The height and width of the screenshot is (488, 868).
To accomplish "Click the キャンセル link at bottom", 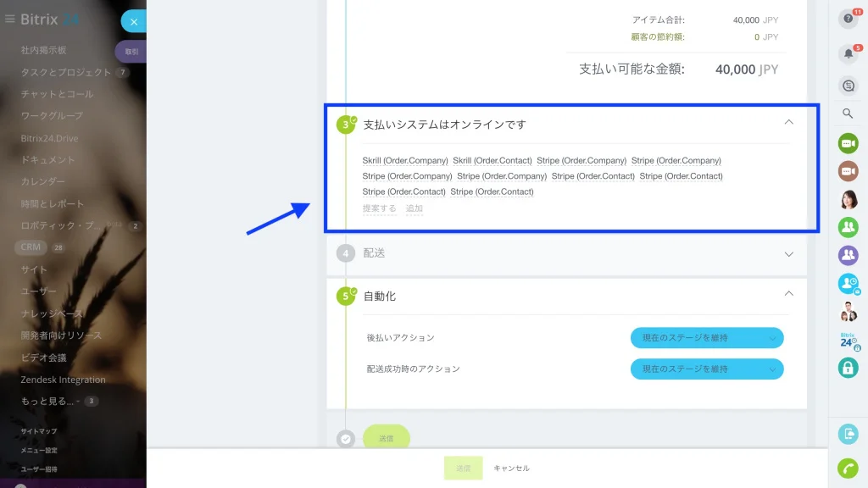I will [511, 468].
